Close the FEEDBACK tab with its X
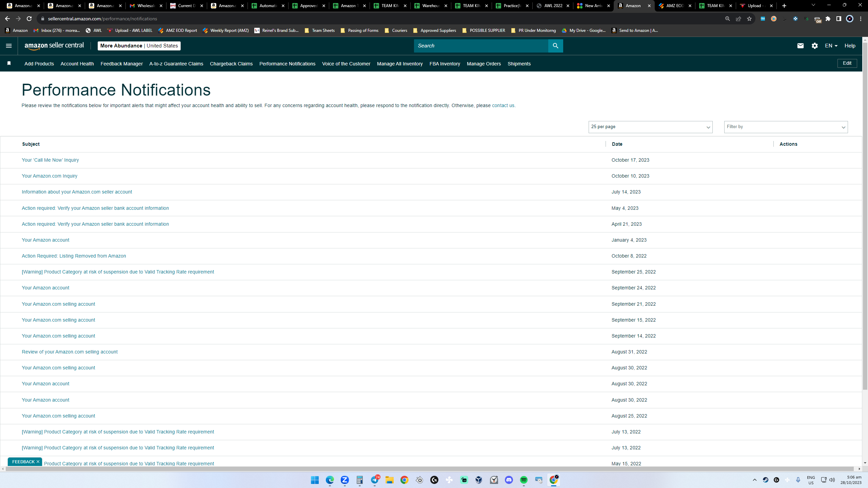 click(x=38, y=462)
